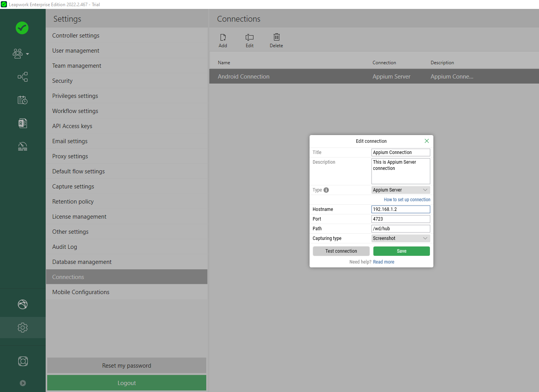Select the Dashboards gauge icon
Screen dimensions: 539x392
point(22,146)
